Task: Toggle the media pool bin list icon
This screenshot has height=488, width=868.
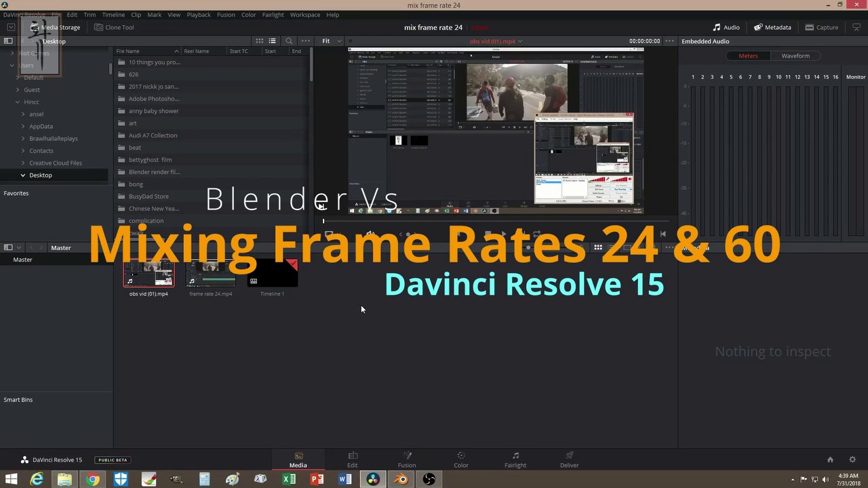Action: pos(8,247)
